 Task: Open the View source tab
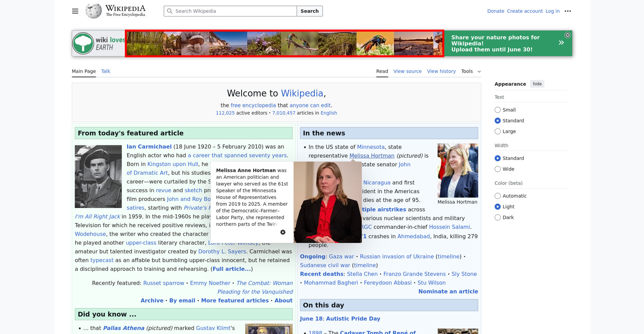(x=407, y=71)
